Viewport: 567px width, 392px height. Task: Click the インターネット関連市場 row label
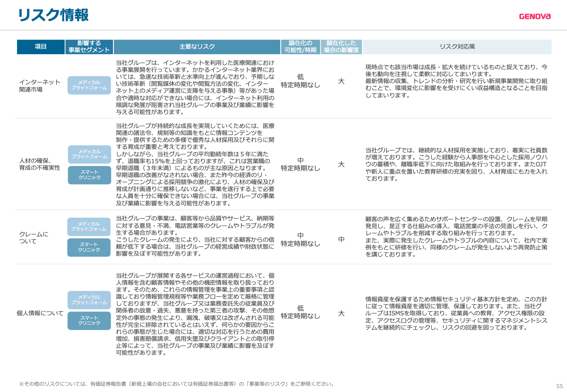40,86
